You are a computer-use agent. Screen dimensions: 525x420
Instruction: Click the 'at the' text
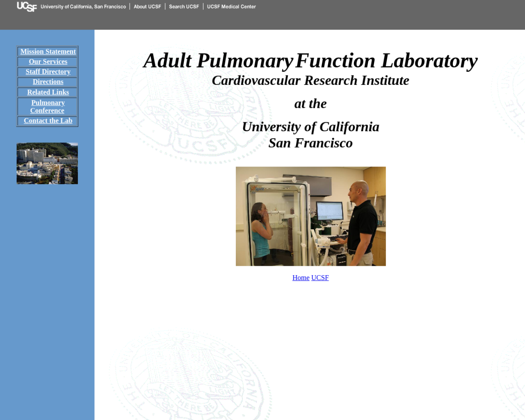coord(310,103)
